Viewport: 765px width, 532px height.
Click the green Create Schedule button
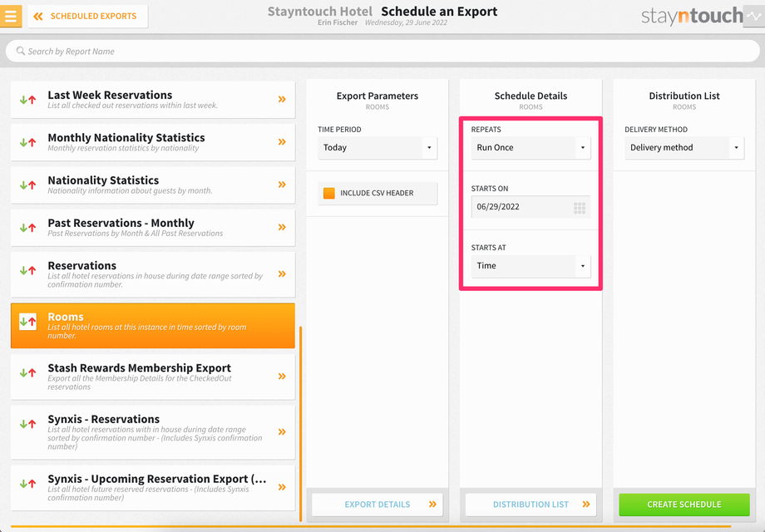click(x=684, y=505)
